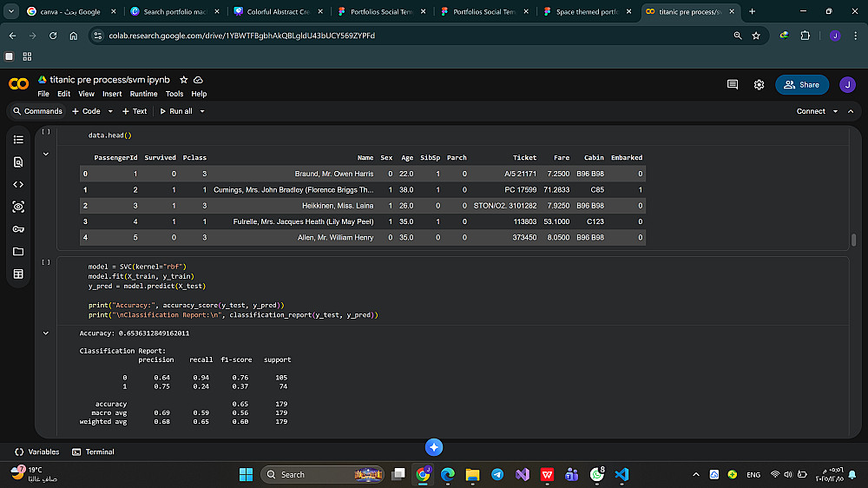This screenshot has height=488, width=868.
Task: Open the Runtime menu
Action: coord(143,94)
